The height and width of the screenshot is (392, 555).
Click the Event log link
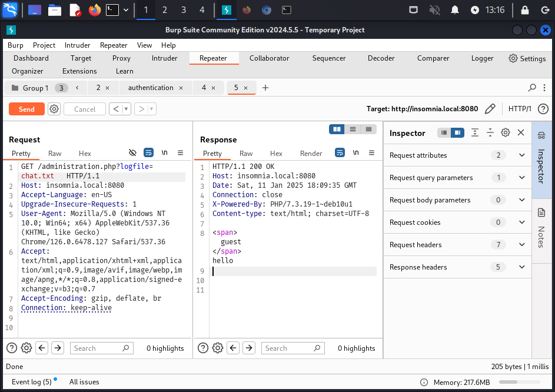click(31, 382)
